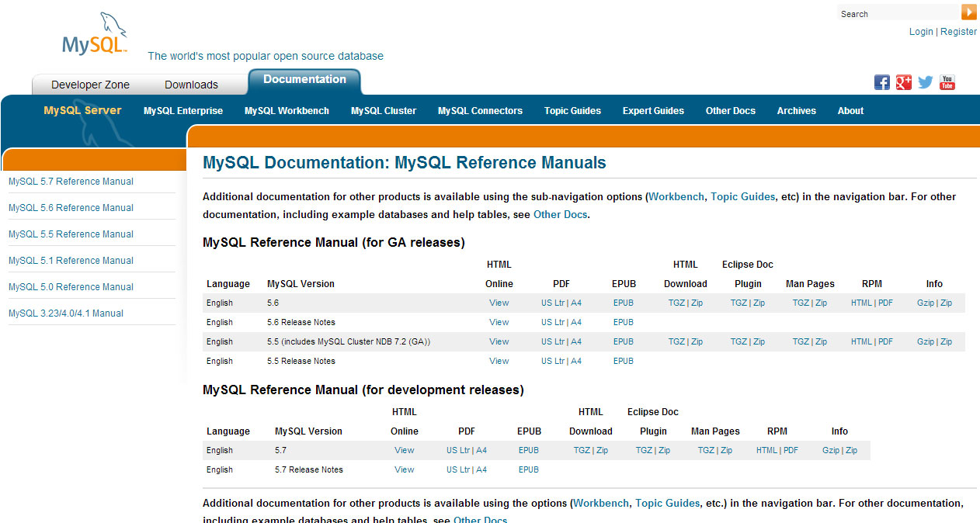Open MySQL Enterprise menu item
This screenshot has width=980, height=523.
click(183, 111)
